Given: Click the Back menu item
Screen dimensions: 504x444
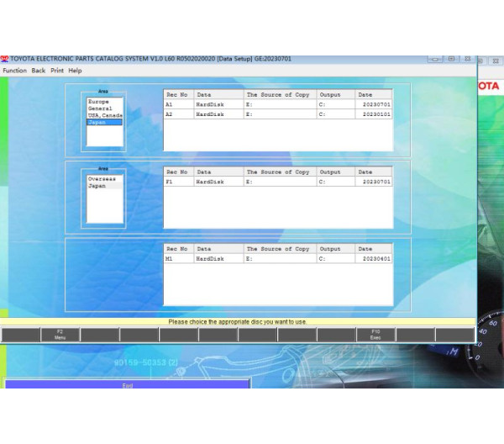Looking at the screenshot, I should click(39, 71).
